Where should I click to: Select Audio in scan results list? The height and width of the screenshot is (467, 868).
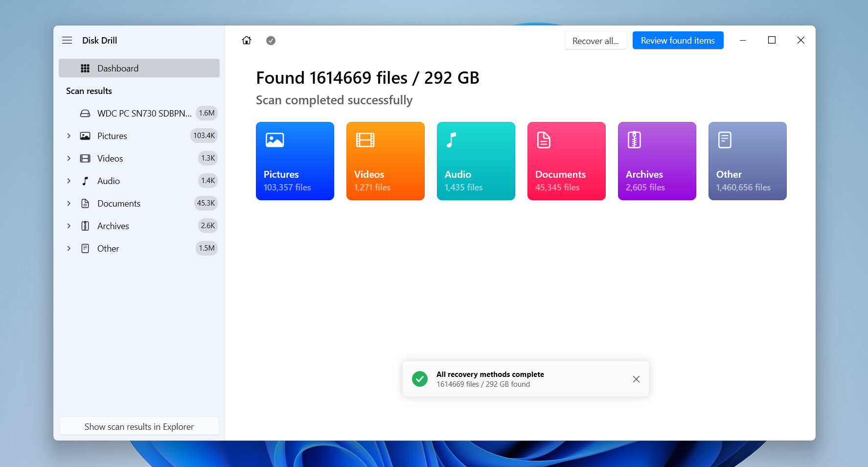[x=139, y=181]
